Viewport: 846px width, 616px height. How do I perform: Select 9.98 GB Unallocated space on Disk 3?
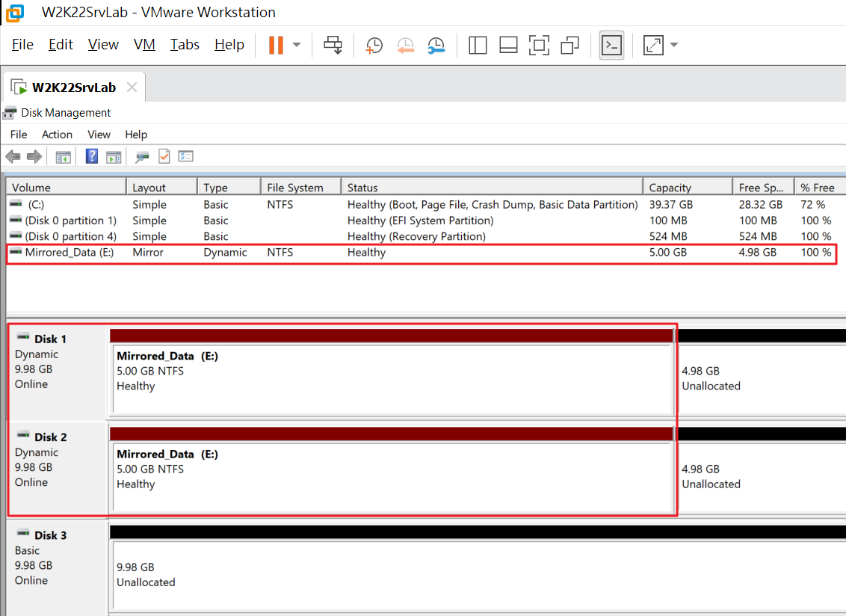[x=478, y=568]
